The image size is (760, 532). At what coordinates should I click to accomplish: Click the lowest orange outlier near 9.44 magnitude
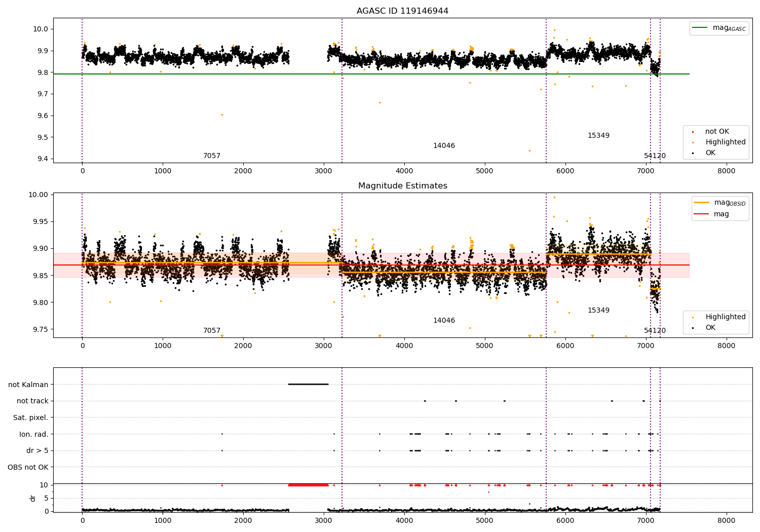(x=529, y=150)
